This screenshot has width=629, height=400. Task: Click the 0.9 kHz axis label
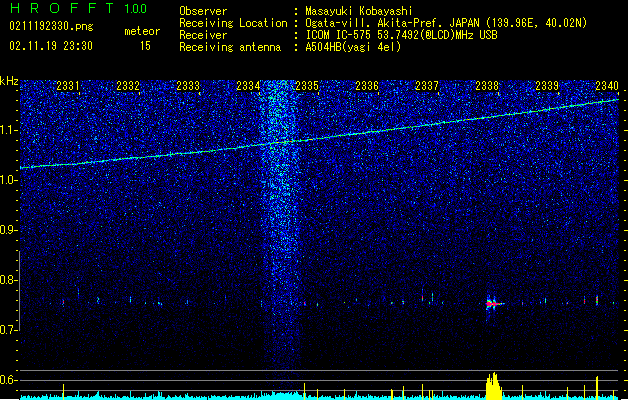tap(9, 230)
